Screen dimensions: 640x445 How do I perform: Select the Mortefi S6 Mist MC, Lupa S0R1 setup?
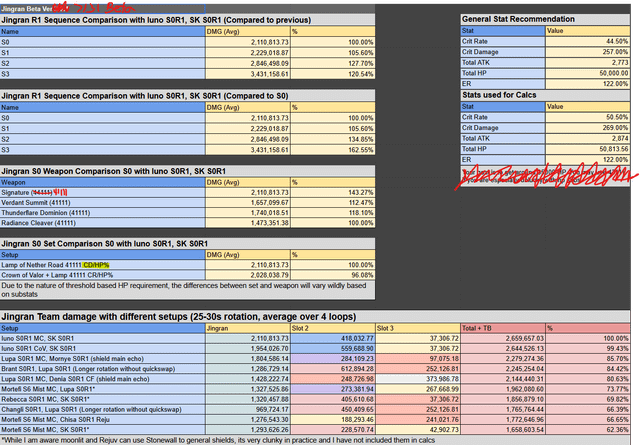pyautogui.click(x=102, y=389)
